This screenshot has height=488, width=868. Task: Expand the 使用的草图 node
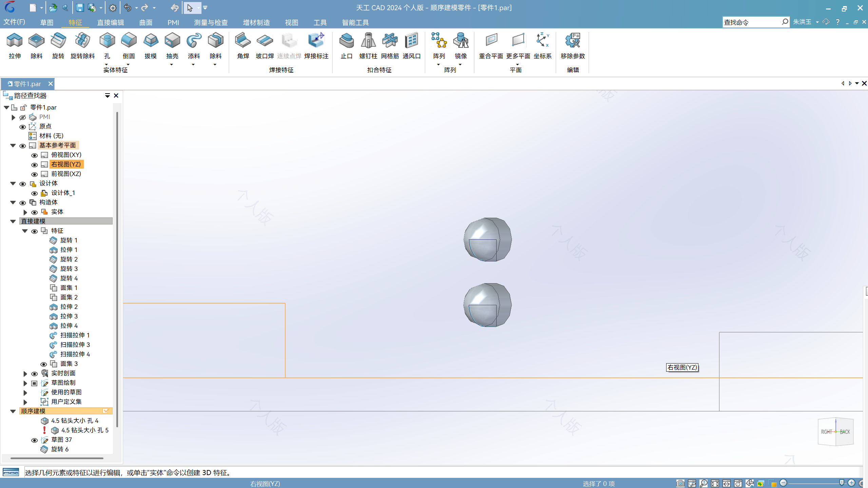(x=25, y=393)
